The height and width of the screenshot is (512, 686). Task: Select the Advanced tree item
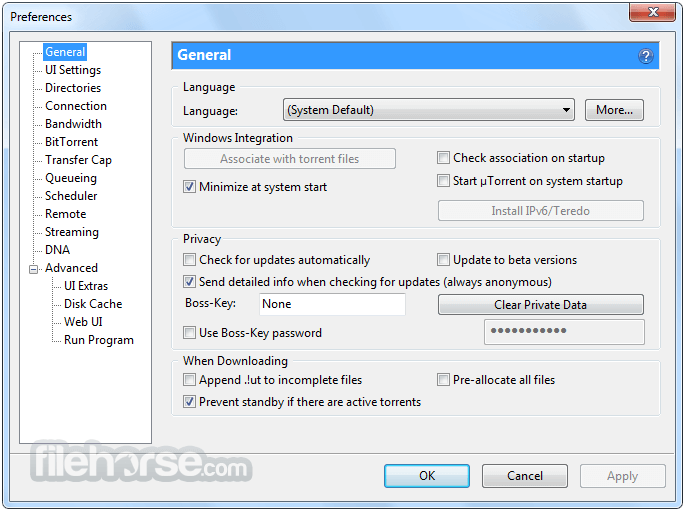[x=71, y=268]
